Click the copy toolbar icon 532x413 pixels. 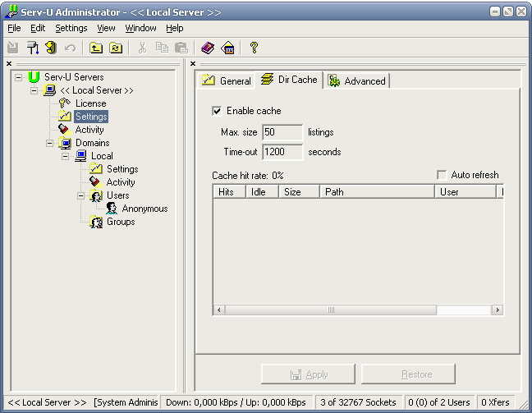coord(162,48)
